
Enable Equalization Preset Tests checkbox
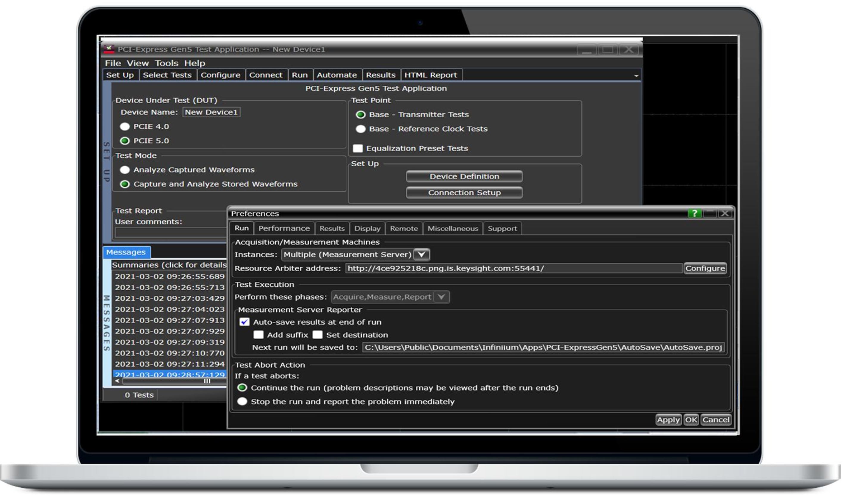[358, 149]
